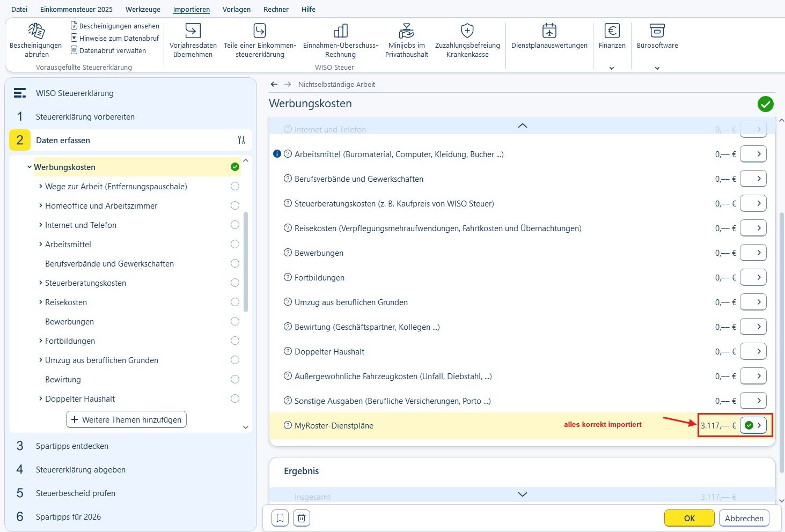Open step 3 Spartipps entdecken
Viewport: 785px width, 532px height.
[x=72, y=446]
